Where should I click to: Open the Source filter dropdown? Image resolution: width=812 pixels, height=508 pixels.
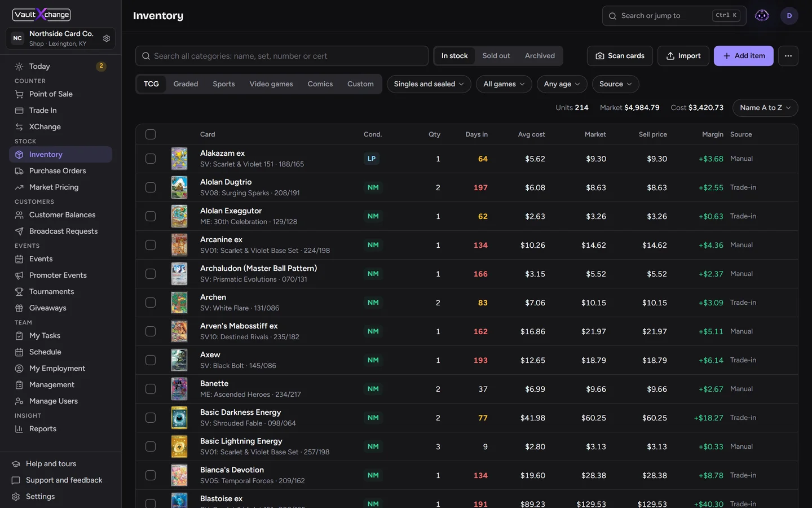(616, 84)
